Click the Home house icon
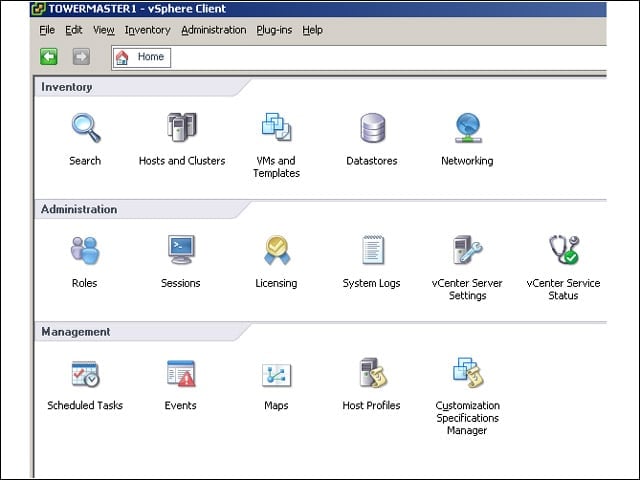Viewport: 640px width, 480px height. click(x=122, y=58)
